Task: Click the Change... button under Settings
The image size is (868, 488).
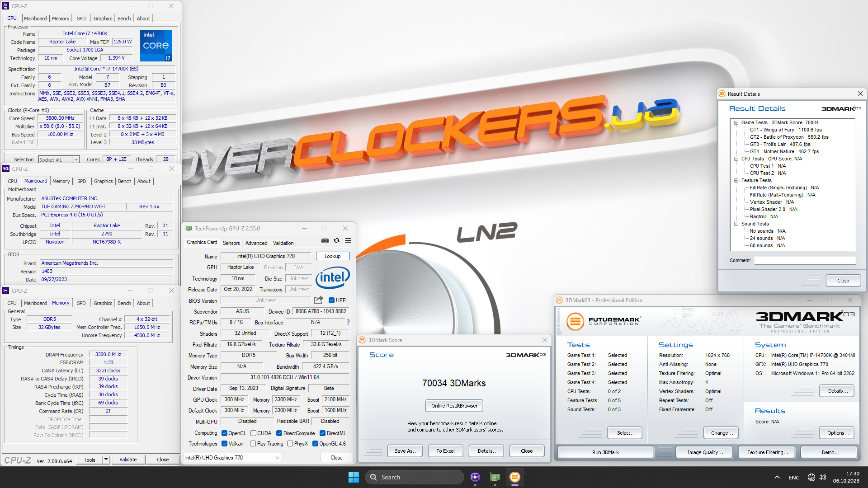Action: (x=722, y=433)
